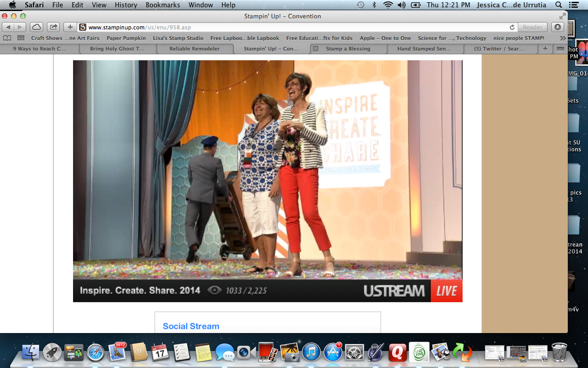
Task: Click the Reader button in the address bar
Action: pos(533,27)
